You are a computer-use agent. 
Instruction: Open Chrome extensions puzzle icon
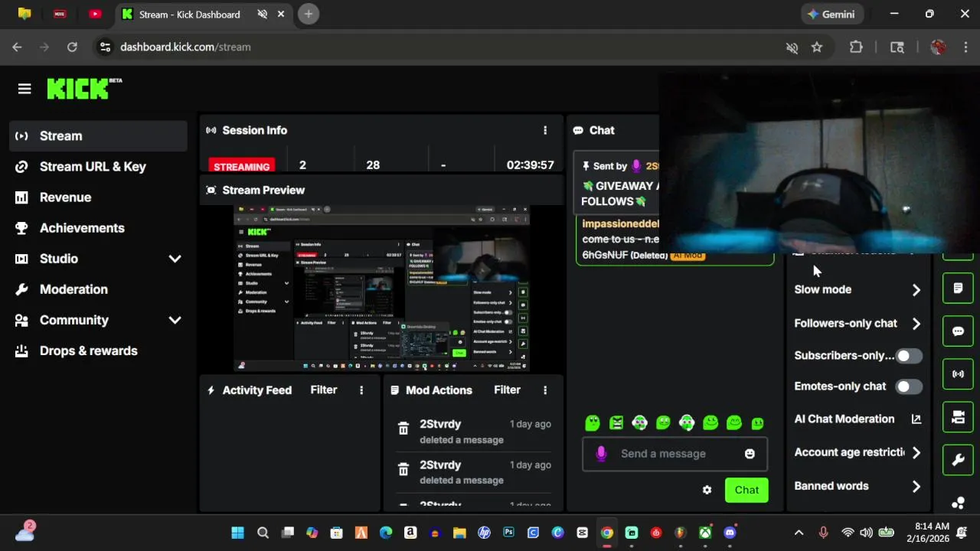point(856,47)
